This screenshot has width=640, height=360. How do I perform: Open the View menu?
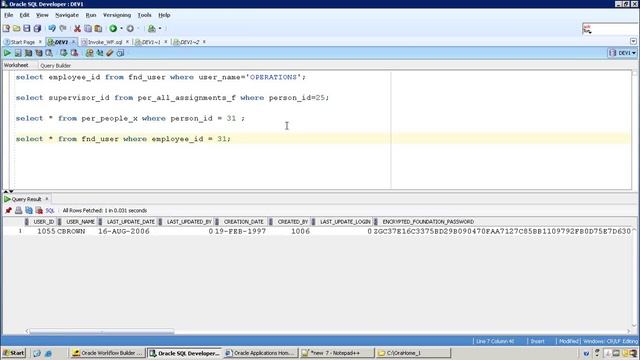42,15
